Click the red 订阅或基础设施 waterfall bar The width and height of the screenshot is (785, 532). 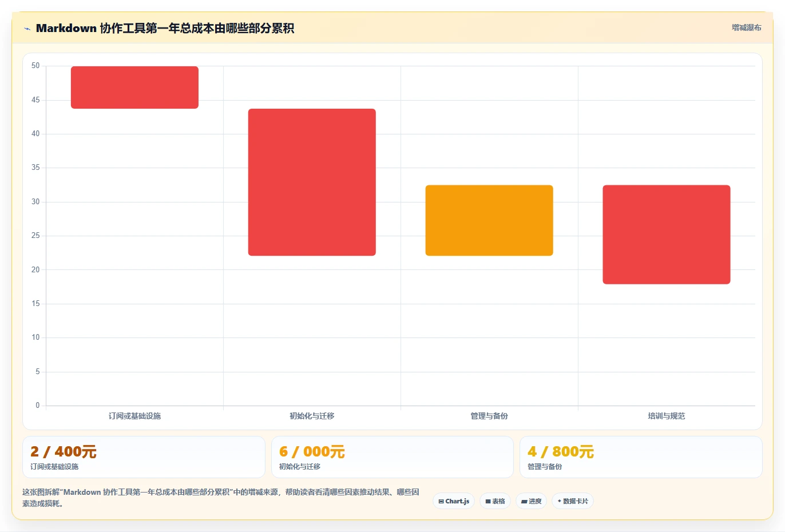[134, 88]
